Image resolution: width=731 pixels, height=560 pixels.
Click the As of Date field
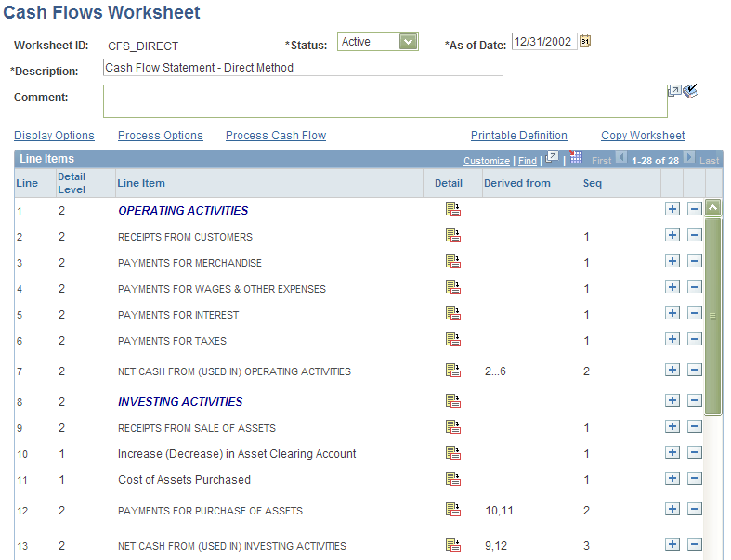coord(544,41)
